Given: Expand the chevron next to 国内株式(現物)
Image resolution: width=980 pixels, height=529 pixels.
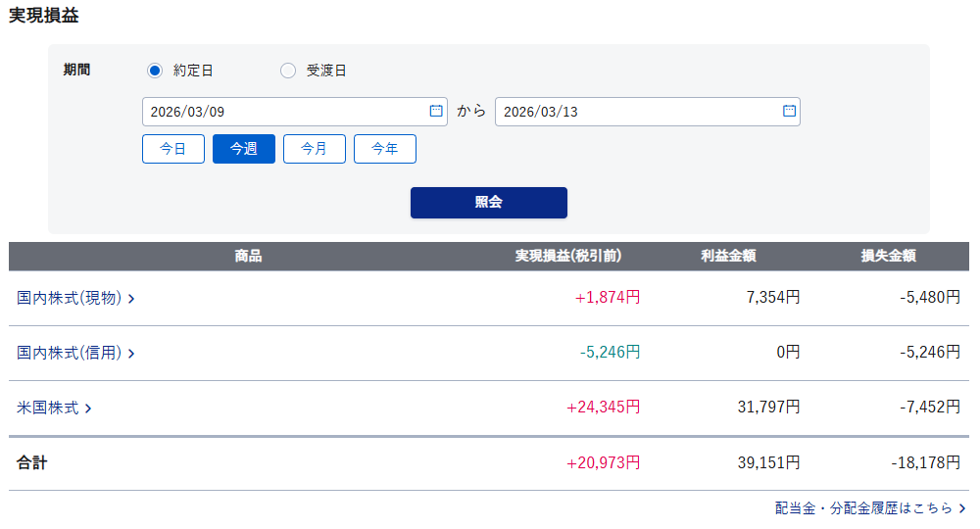Looking at the screenshot, I should 131,299.
